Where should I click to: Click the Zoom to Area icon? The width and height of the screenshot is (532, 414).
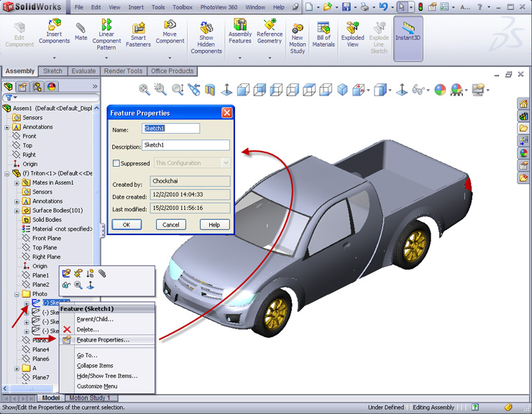pos(160,90)
